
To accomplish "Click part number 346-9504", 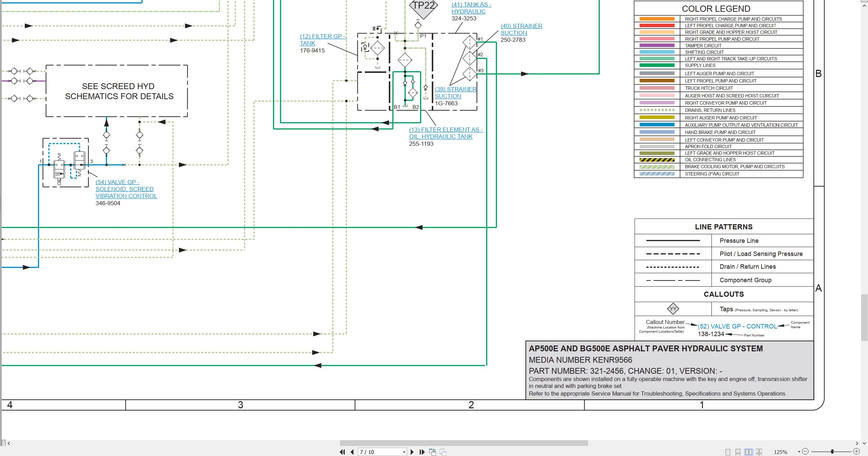I will click(x=108, y=203).
